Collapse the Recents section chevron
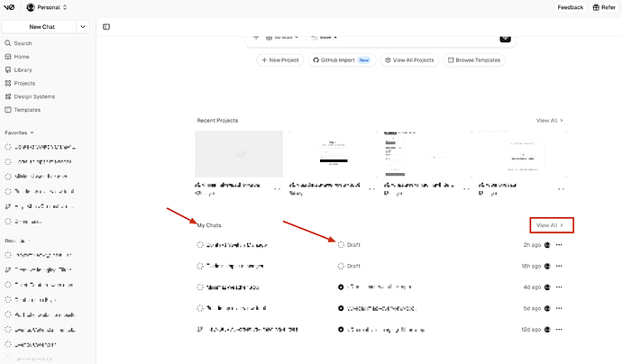 pyautogui.click(x=29, y=241)
